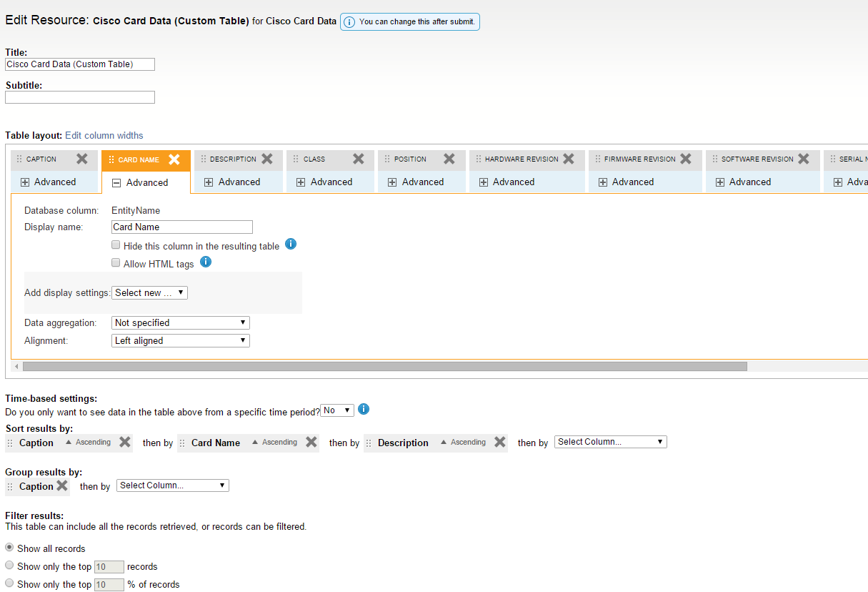This screenshot has width=868, height=592.
Task: Select Show all records radio button
Action: point(9,548)
